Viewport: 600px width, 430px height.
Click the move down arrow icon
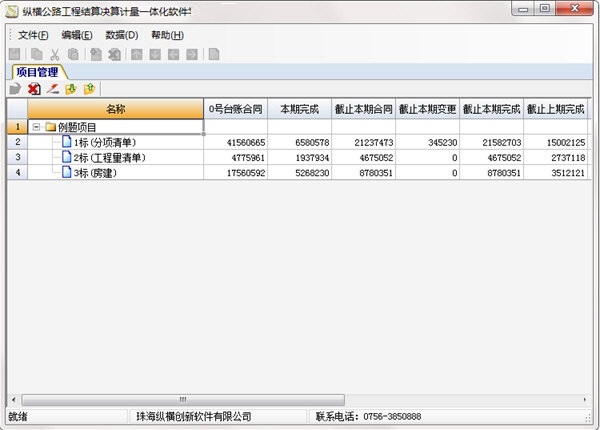coord(155,54)
